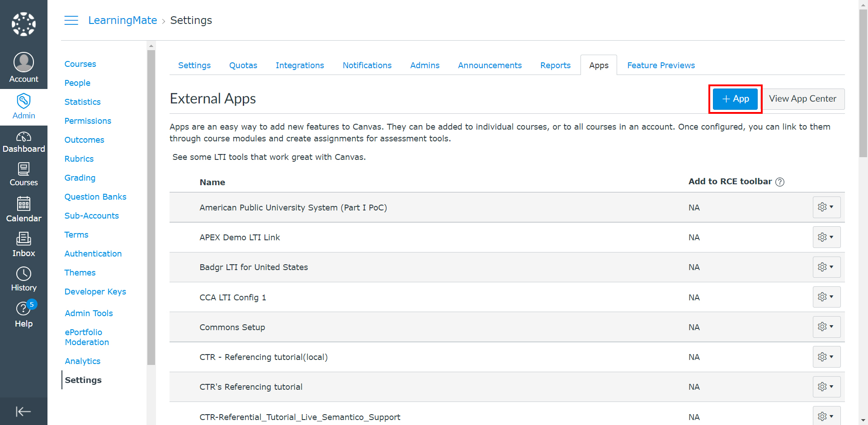Open gear menu for CCA LTI Config 1
The width and height of the screenshot is (868, 425).
point(826,297)
